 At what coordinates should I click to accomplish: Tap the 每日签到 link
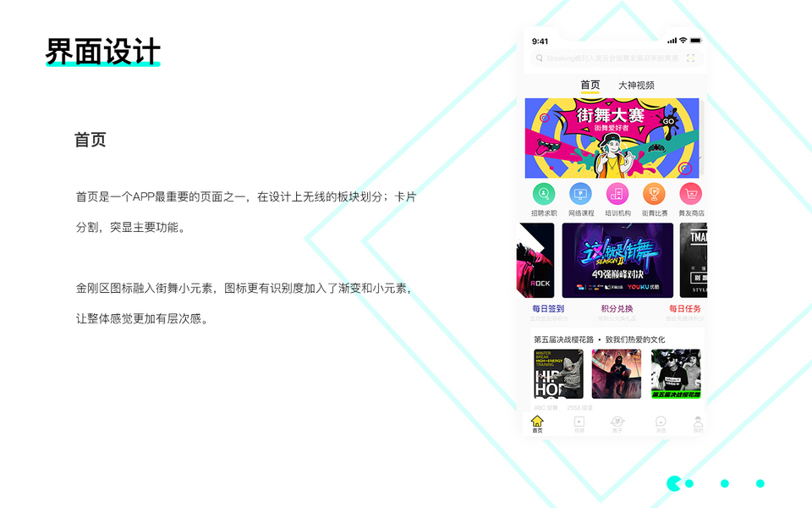[548, 308]
